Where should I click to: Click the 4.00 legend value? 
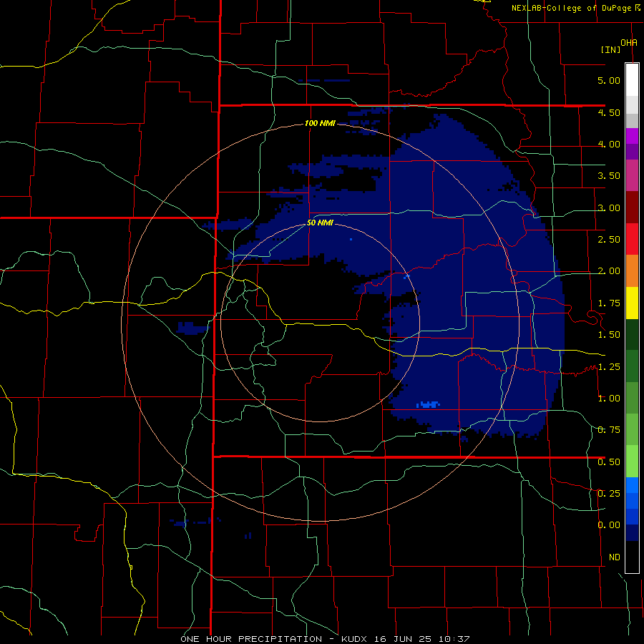point(609,144)
